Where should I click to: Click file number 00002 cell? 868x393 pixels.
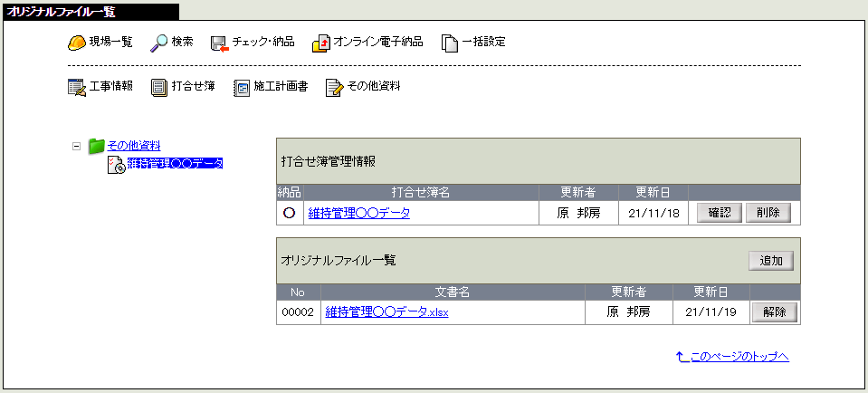coord(299,312)
